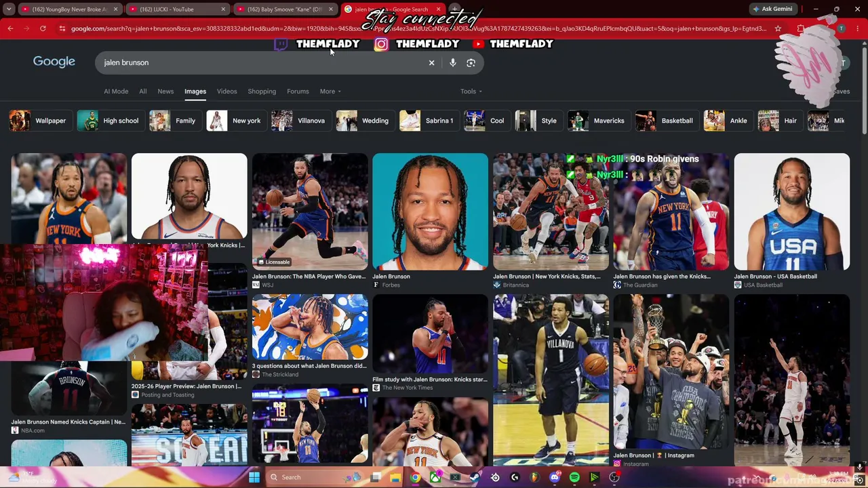Switch to the News results tab

click(x=165, y=91)
